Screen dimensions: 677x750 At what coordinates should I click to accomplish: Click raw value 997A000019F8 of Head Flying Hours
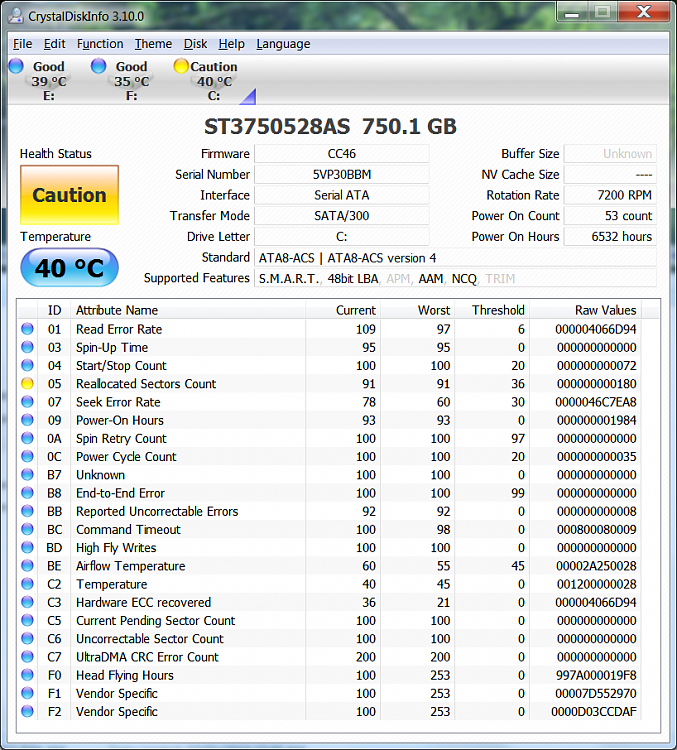point(596,675)
